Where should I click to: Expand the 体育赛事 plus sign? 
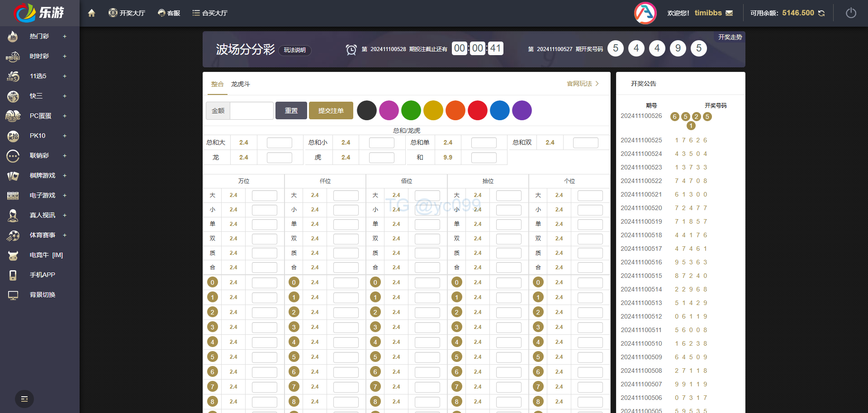point(65,235)
